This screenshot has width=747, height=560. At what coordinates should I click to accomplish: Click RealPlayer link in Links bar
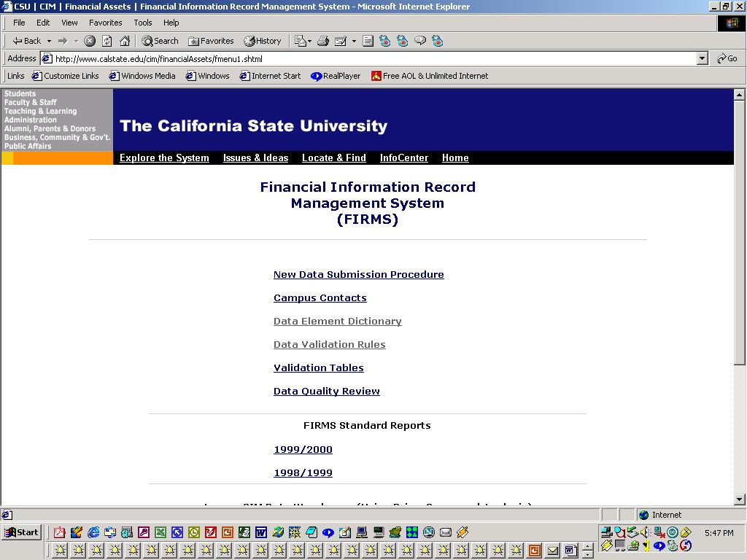tap(336, 76)
